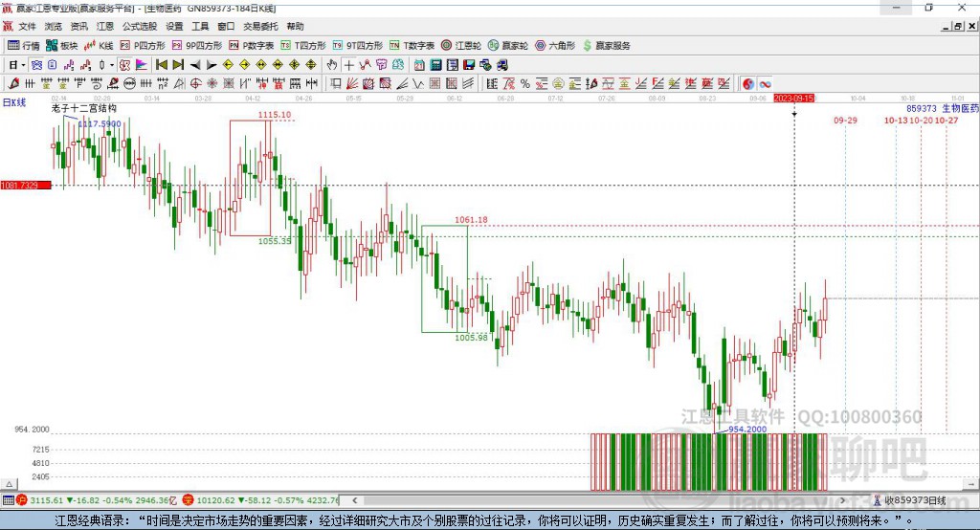Jump to last bar icon
The height and width of the screenshot is (530, 980).
click(178, 65)
